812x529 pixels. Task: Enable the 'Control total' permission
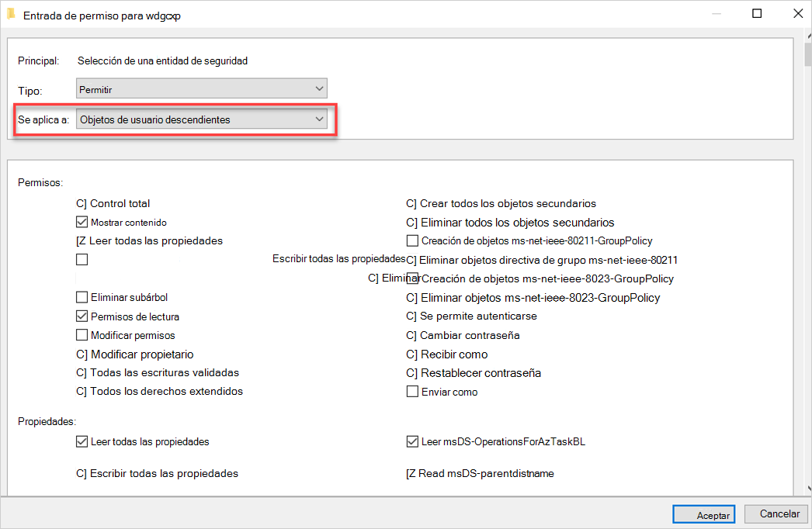[x=80, y=203]
